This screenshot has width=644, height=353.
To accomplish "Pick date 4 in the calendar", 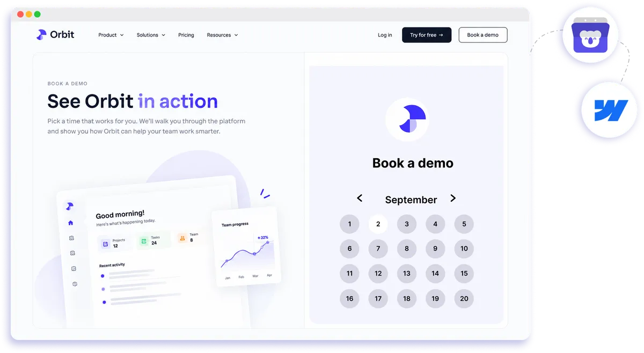I will click(x=435, y=224).
